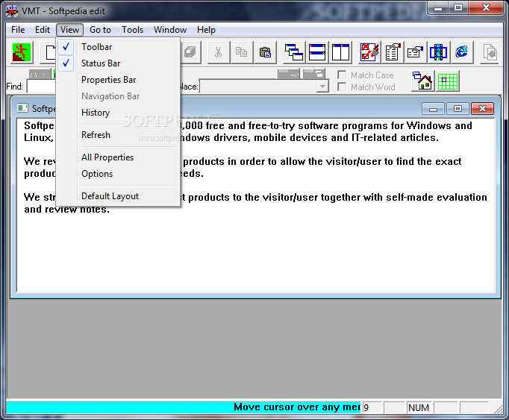Close the inner Softpedia document window
This screenshot has height=420, width=509.
(x=482, y=109)
